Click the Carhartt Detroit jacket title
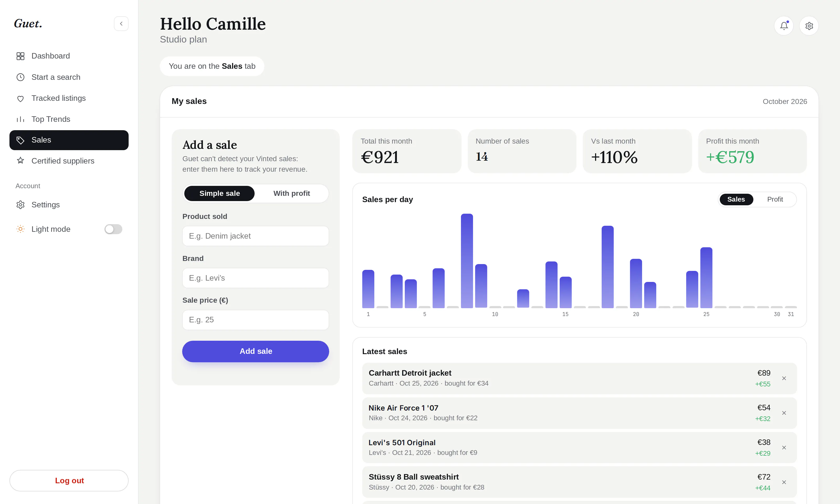Screen dimensions: 840x504 [410, 373]
